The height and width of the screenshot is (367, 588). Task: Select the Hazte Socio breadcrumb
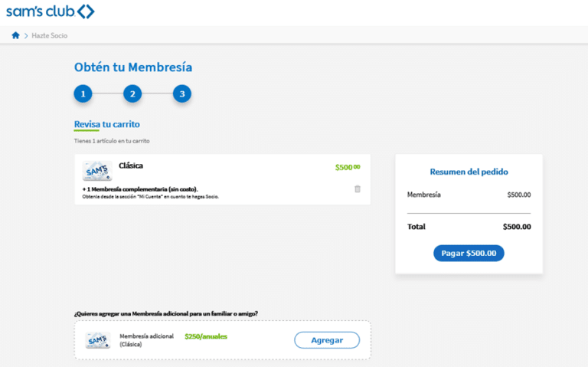pyautogui.click(x=50, y=36)
